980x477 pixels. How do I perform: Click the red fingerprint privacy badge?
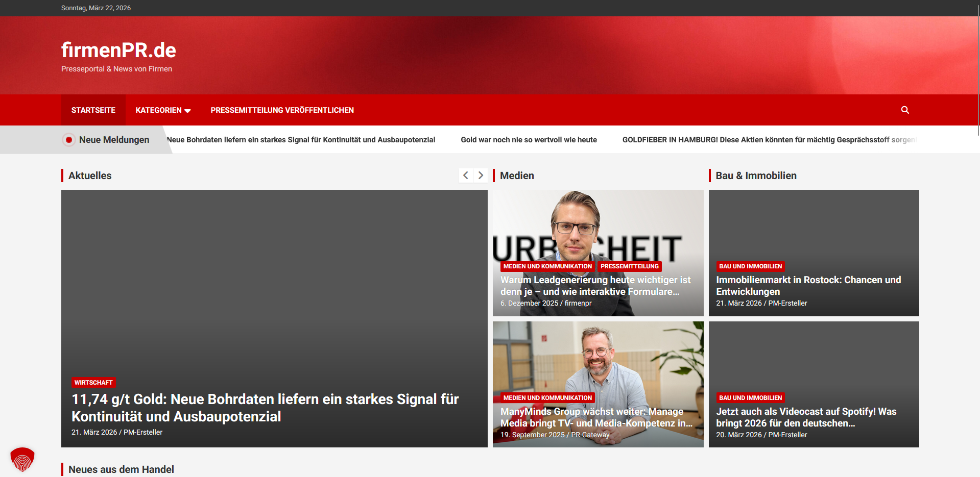[x=22, y=459]
